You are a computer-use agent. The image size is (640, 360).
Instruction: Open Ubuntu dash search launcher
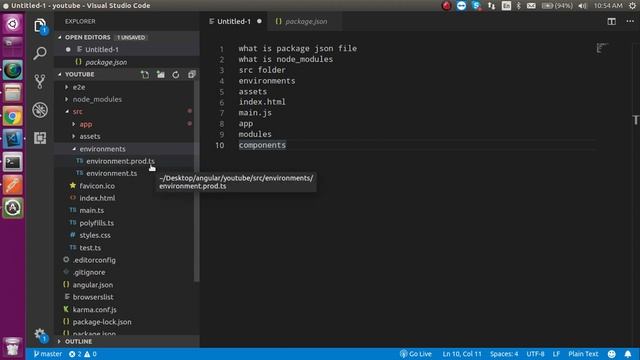(13, 24)
